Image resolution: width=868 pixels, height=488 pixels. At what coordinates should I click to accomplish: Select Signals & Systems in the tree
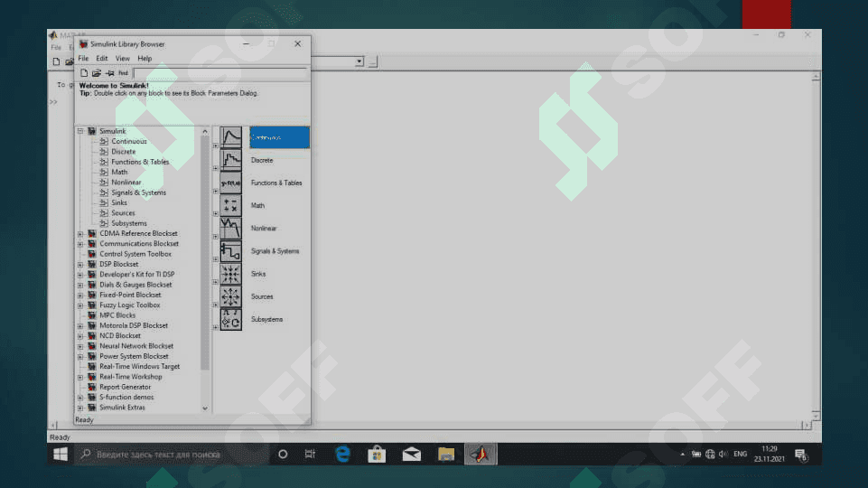pyautogui.click(x=138, y=192)
